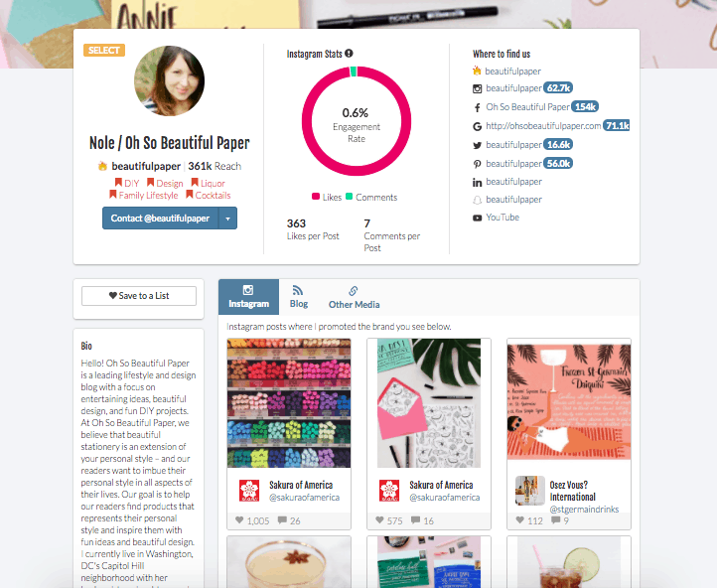Click the Instagram icon next to beautifulpaper 62.7k

coord(477,88)
